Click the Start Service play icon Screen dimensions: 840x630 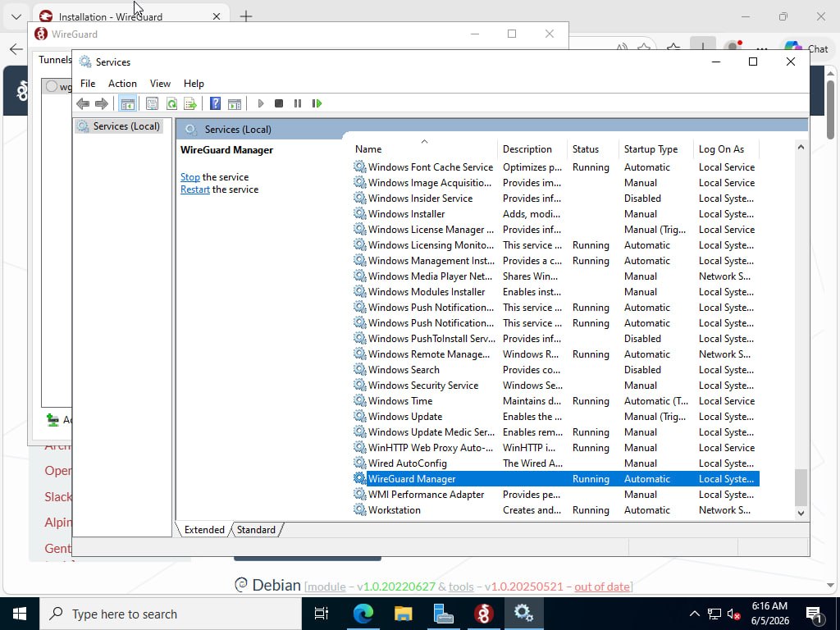pyautogui.click(x=260, y=103)
